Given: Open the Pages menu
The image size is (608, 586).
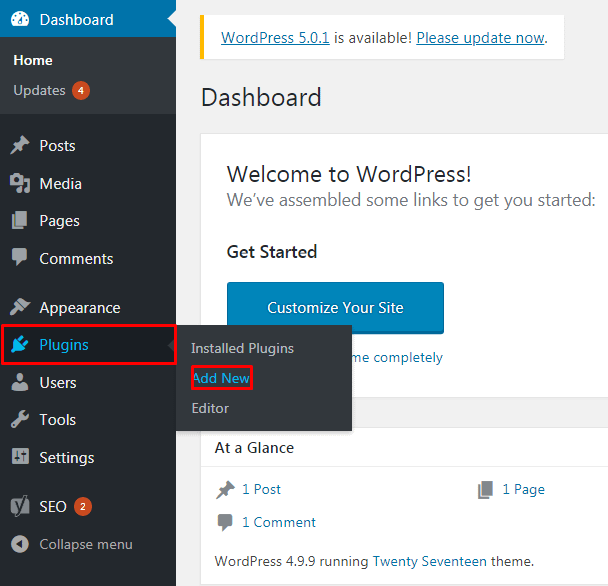Looking at the screenshot, I should coord(88,221).
